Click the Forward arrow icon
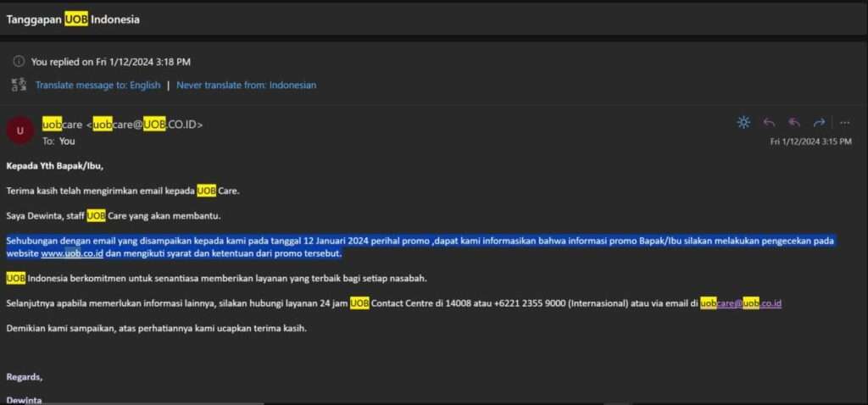 click(x=819, y=123)
